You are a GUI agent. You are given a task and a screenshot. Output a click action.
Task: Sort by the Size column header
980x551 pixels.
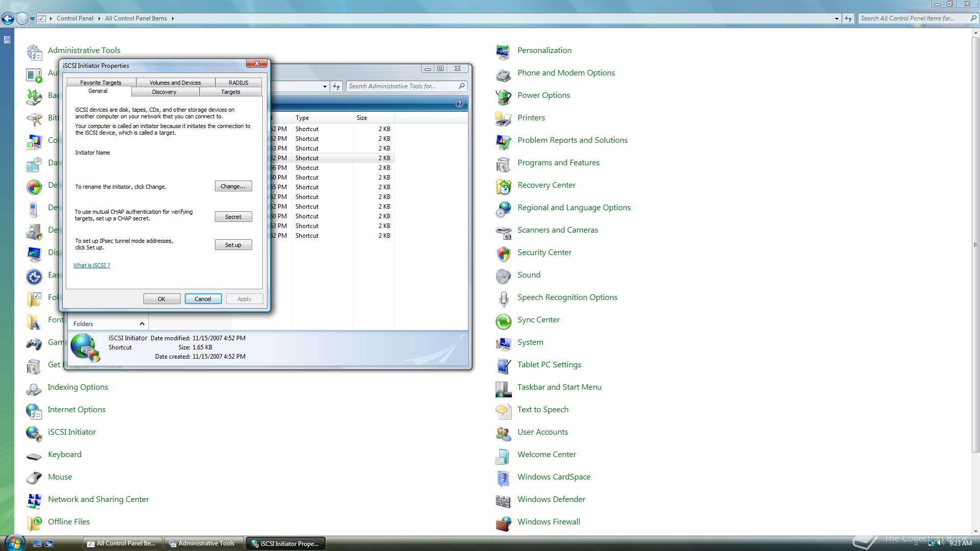coord(374,118)
